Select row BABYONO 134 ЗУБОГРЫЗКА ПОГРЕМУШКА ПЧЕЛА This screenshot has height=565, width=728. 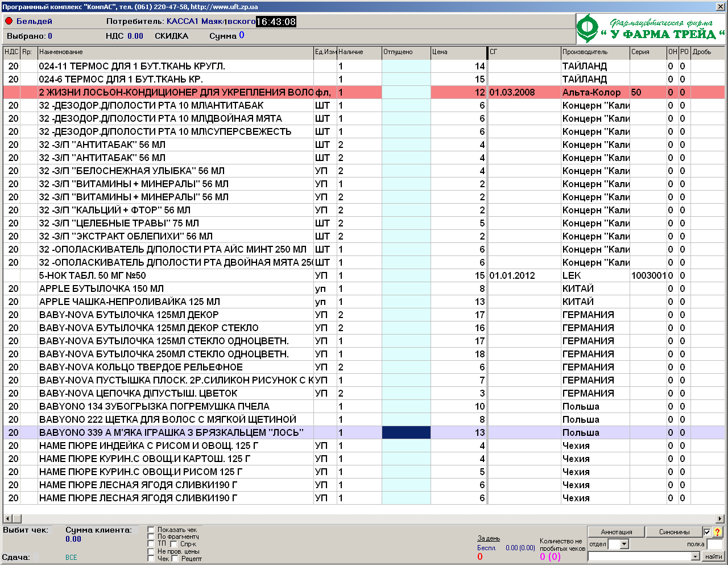(x=364, y=406)
